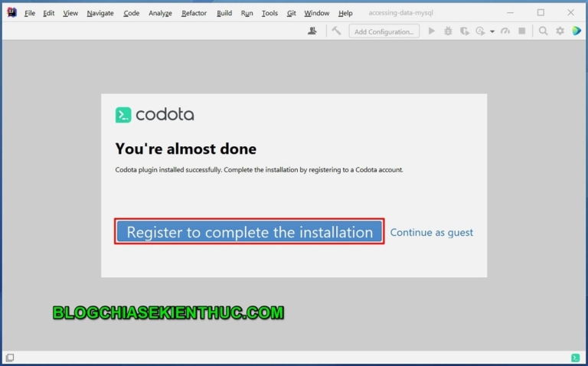Toggle tool windows button in bottom-left corner

point(9,358)
